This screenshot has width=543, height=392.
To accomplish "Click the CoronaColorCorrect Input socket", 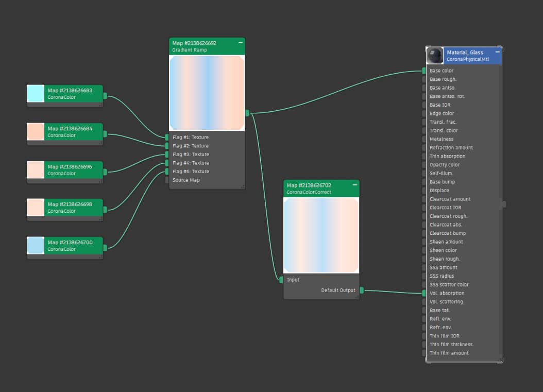I will pos(281,280).
